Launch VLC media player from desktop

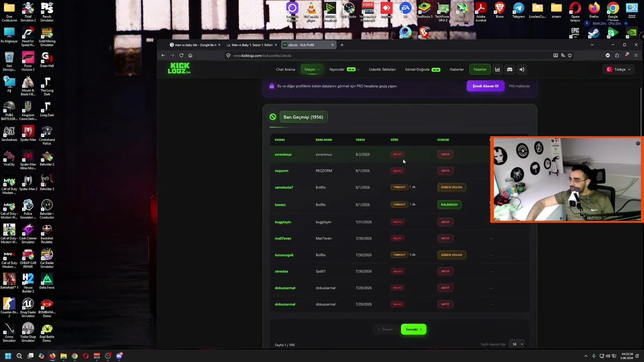[x=311, y=12]
